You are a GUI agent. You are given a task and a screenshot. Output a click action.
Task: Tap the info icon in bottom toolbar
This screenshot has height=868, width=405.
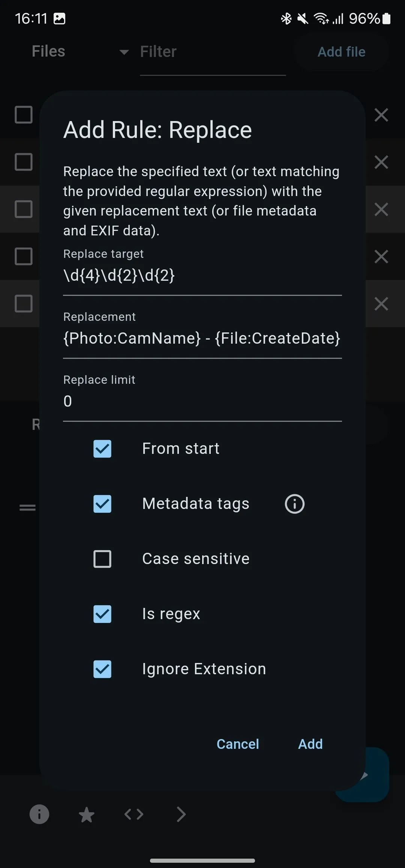(x=39, y=814)
